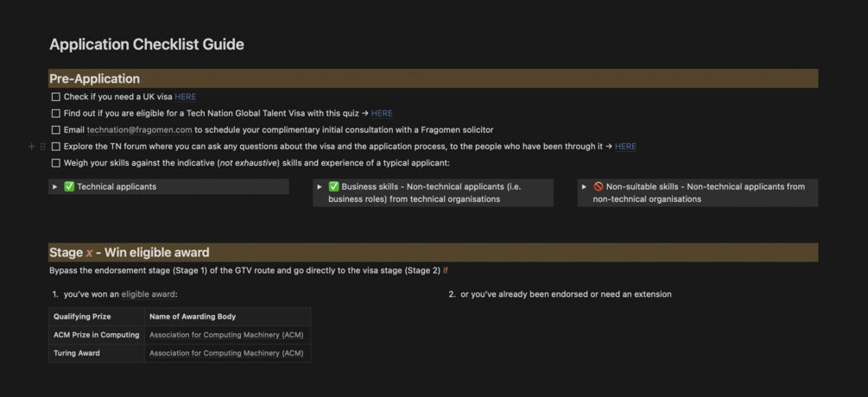The height and width of the screenshot is (397, 868).
Task: Expand the Non-suitable skills toggle arrow
Action: pyautogui.click(x=585, y=186)
